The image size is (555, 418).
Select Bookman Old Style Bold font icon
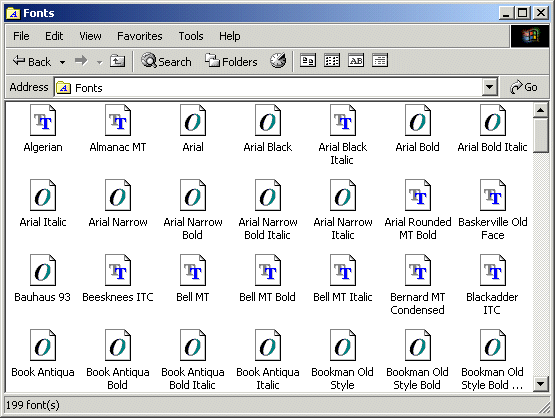(418, 345)
